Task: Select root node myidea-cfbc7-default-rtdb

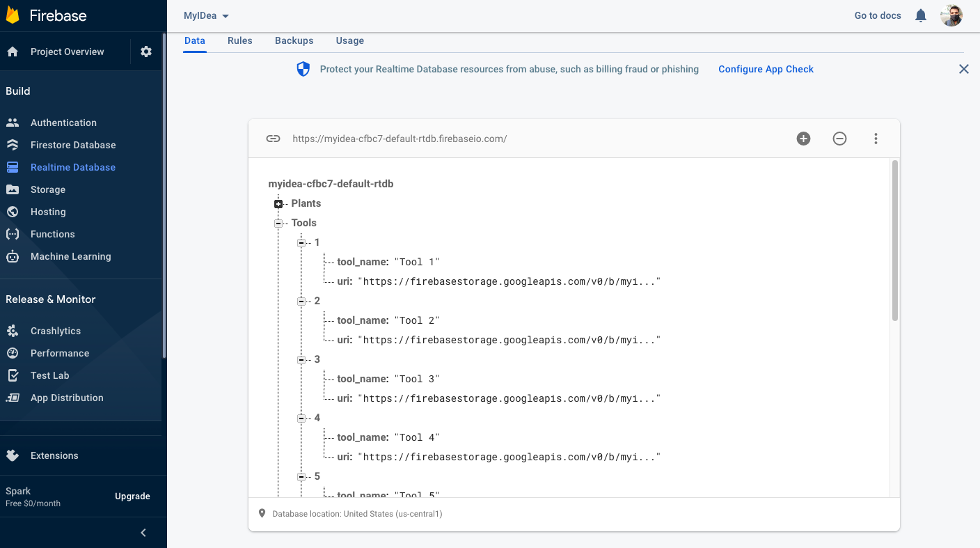Action: (x=331, y=184)
